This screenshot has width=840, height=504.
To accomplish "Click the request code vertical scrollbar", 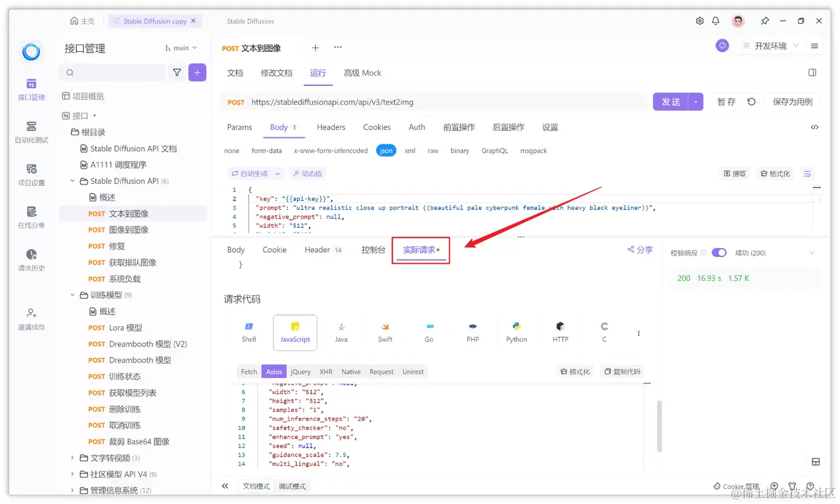I will point(659,427).
